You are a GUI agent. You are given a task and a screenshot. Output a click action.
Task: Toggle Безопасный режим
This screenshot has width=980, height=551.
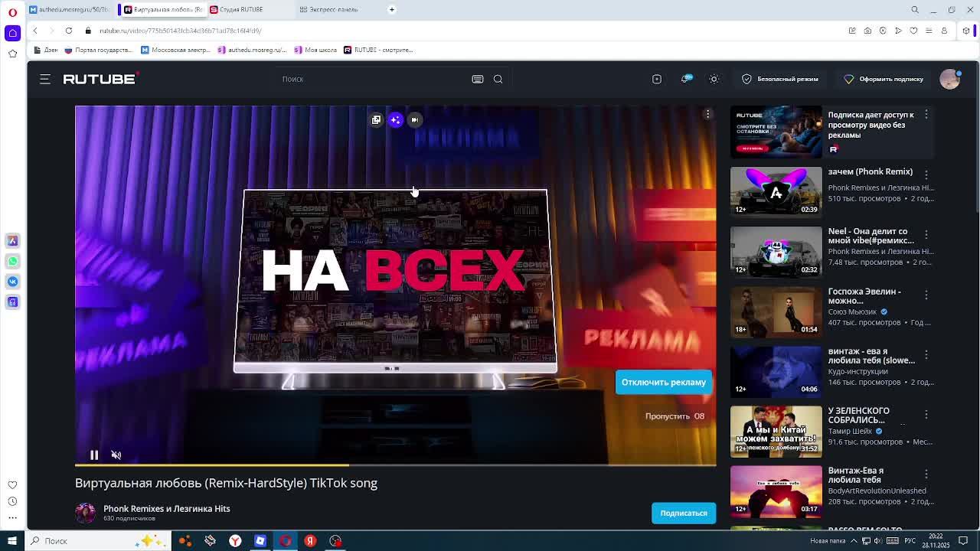pos(780,79)
